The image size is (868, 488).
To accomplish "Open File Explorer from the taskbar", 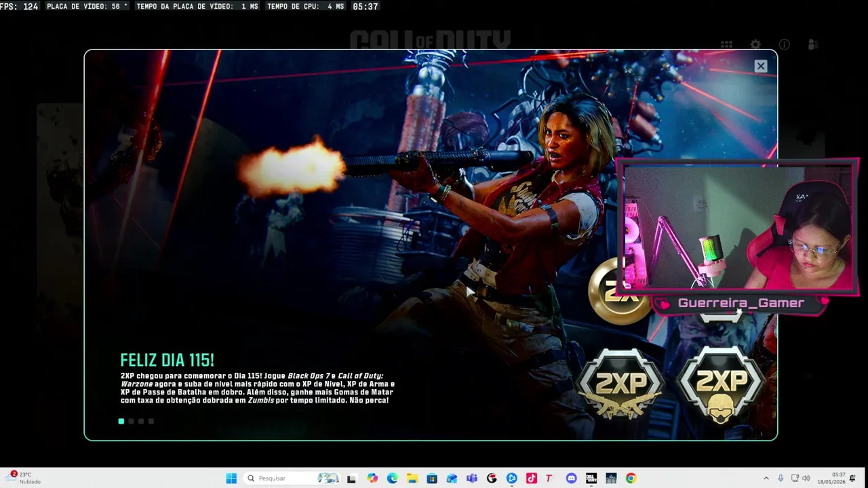I will click(x=412, y=479).
